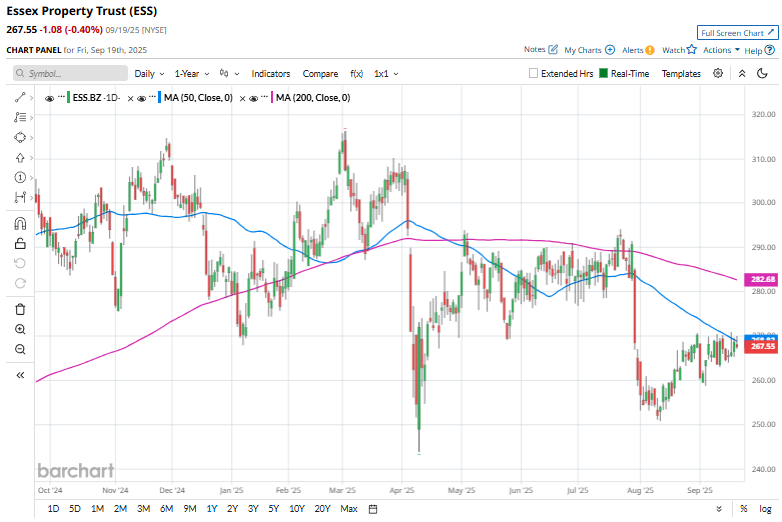The height and width of the screenshot is (522, 782).
Task: Enable the Extended Hrs checkbox
Action: coord(534,74)
